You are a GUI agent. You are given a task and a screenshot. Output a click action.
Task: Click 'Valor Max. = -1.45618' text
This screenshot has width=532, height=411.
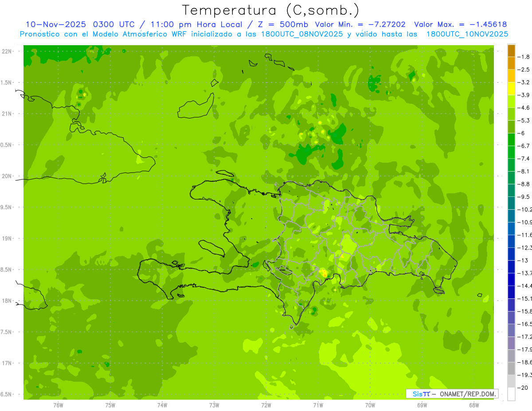(x=460, y=24)
